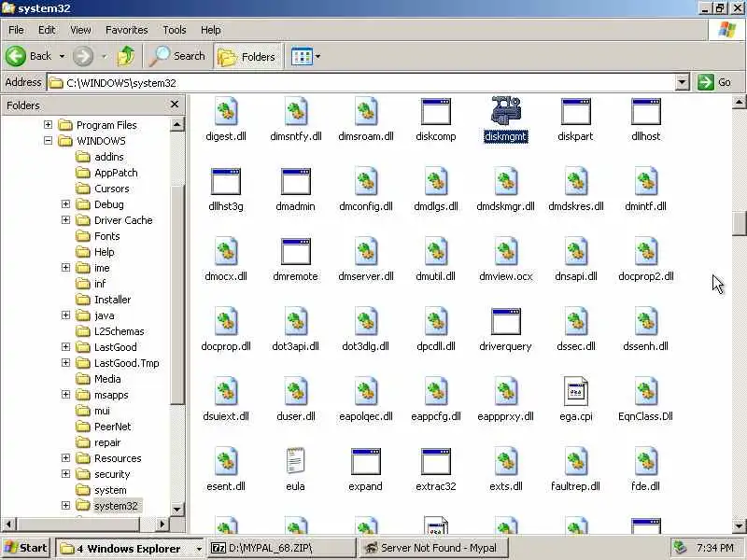
Task: Select the eula text file icon
Action: (296, 460)
